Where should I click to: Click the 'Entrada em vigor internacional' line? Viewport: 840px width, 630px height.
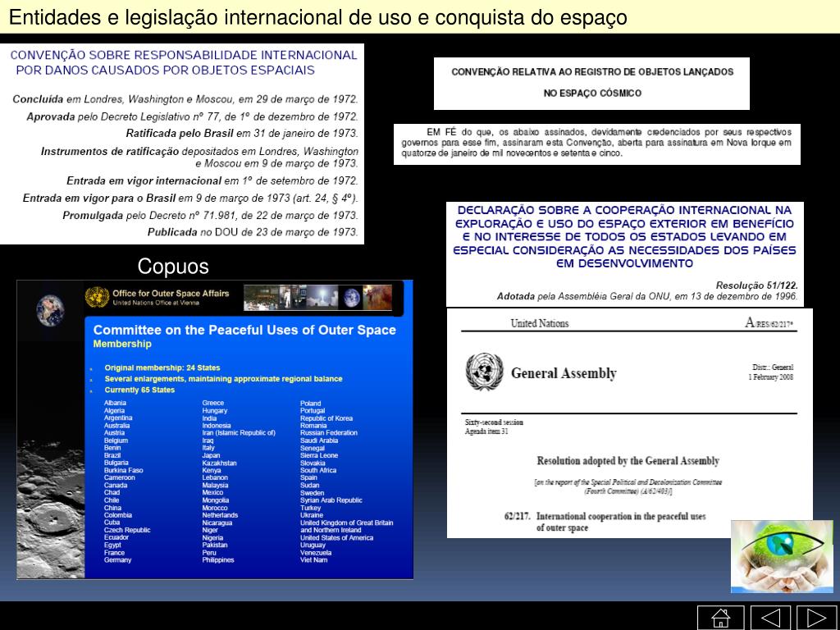[x=212, y=181]
